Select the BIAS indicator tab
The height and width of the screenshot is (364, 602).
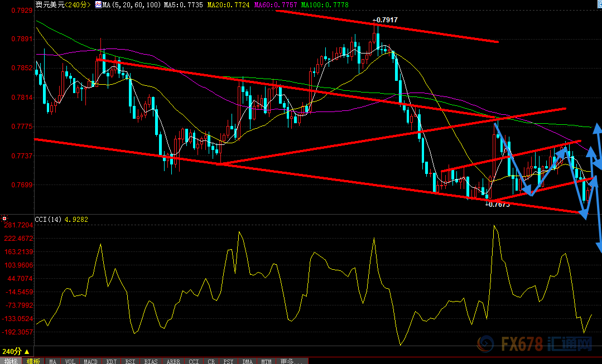tap(151, 361)
